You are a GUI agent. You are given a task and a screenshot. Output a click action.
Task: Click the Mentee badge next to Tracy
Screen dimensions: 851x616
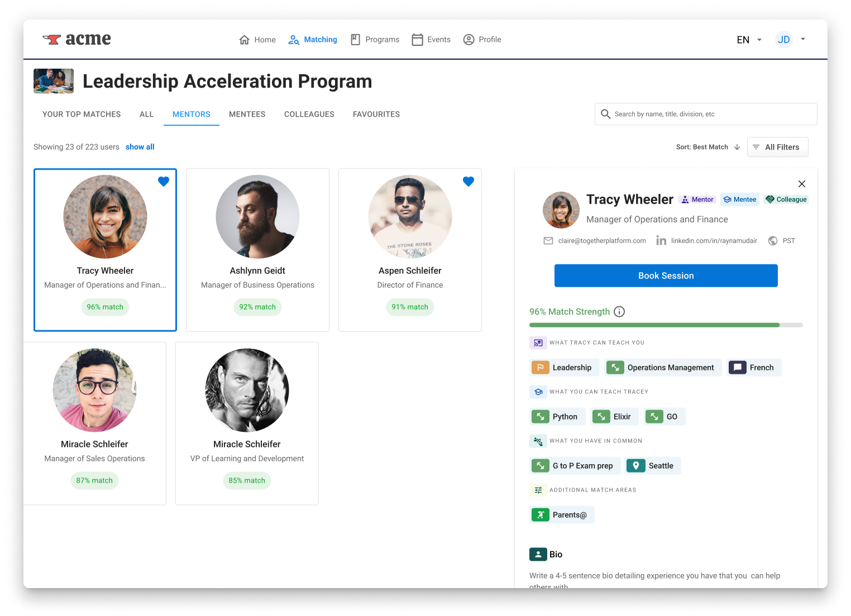(739, 199)
